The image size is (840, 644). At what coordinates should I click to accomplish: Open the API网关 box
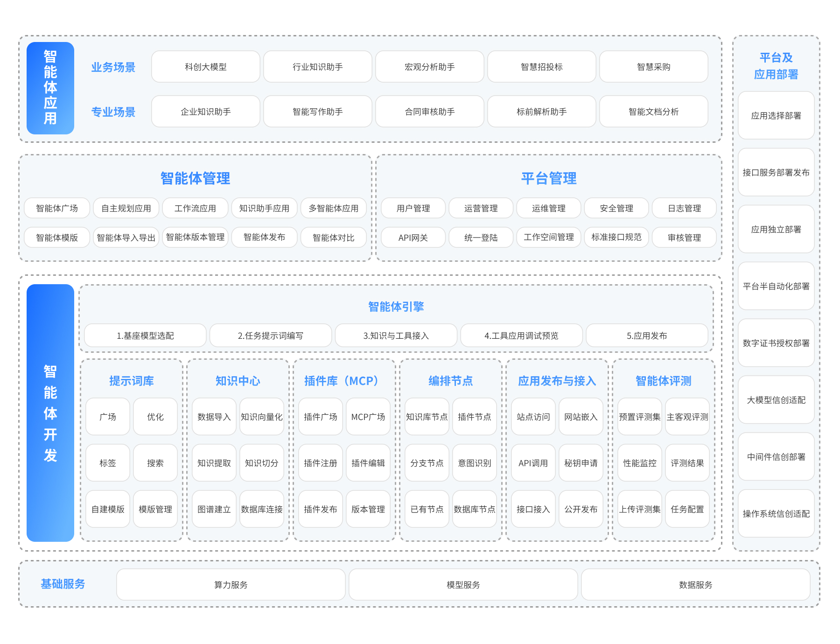[x=413, y=238]
